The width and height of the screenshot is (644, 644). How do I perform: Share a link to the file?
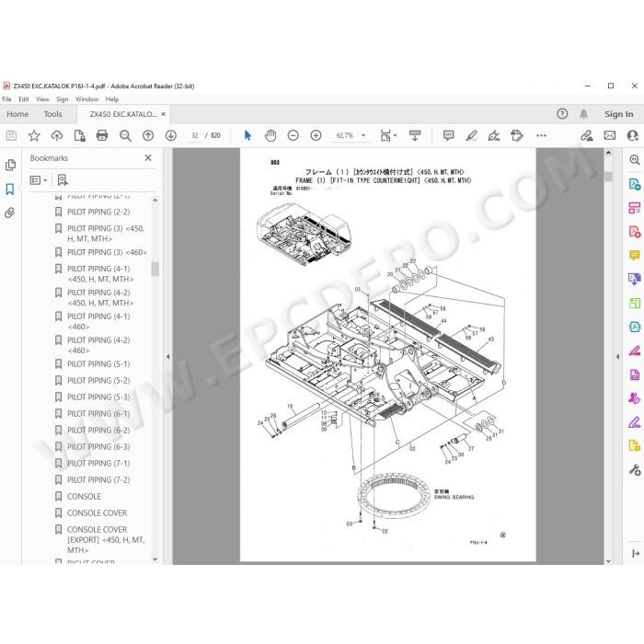(x=587, y=135)
